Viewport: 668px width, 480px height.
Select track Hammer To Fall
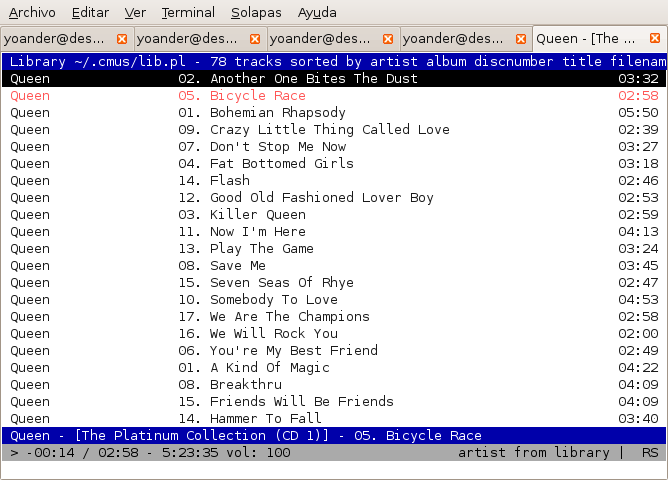click(x=334, y=419)
